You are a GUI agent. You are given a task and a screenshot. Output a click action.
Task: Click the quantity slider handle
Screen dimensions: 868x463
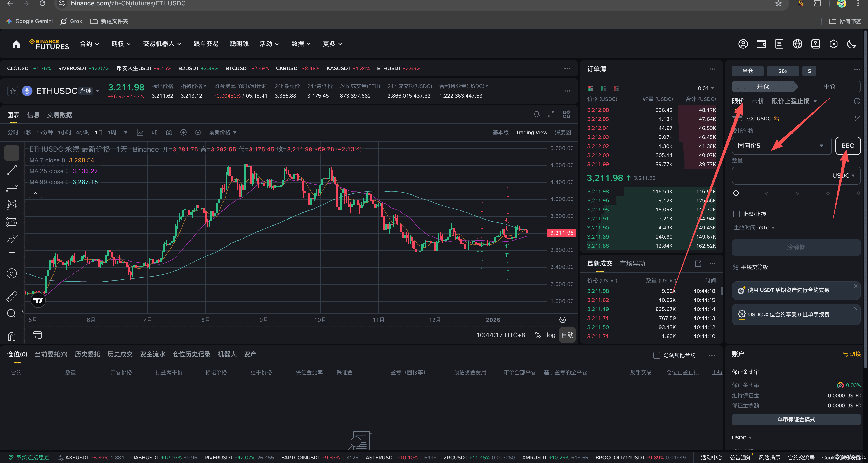(736, 193)
